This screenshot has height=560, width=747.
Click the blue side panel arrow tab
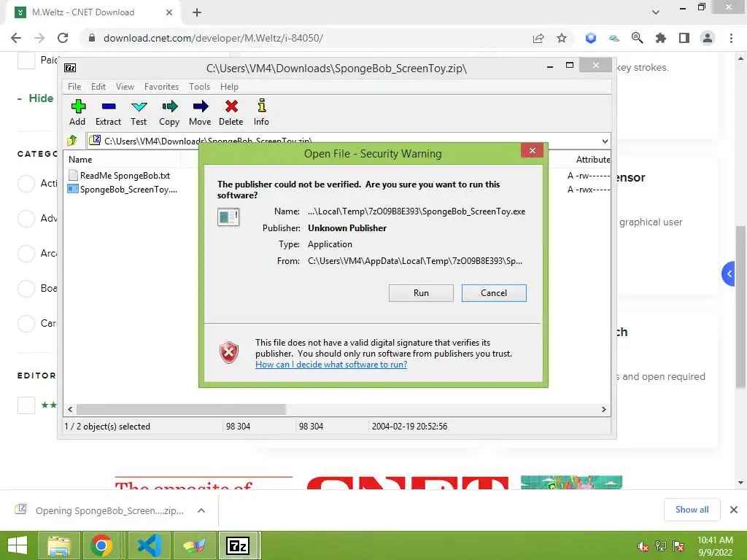(x=729, y=274)
